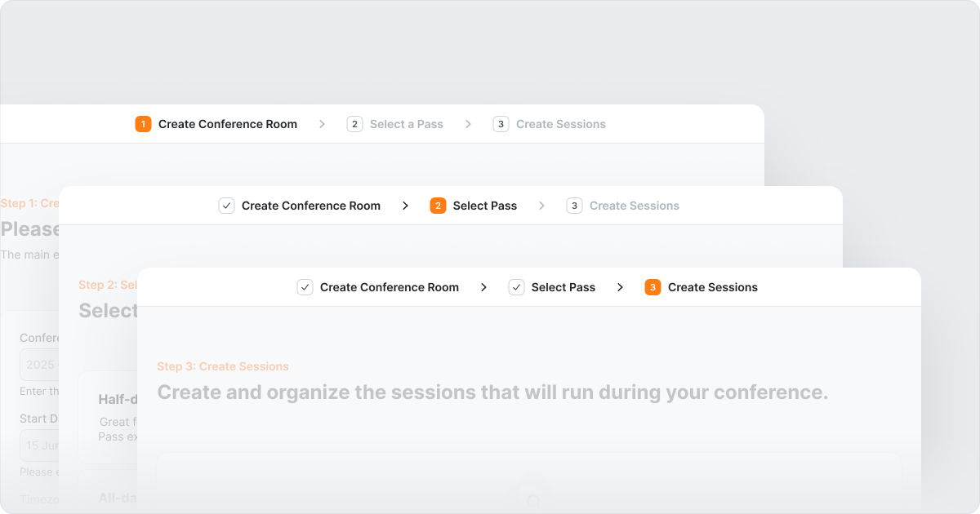The height and width of the screenshot is (514, 980).
Task: Select 'Create Conference Room' step in the back window
Action: pos(228,124)
